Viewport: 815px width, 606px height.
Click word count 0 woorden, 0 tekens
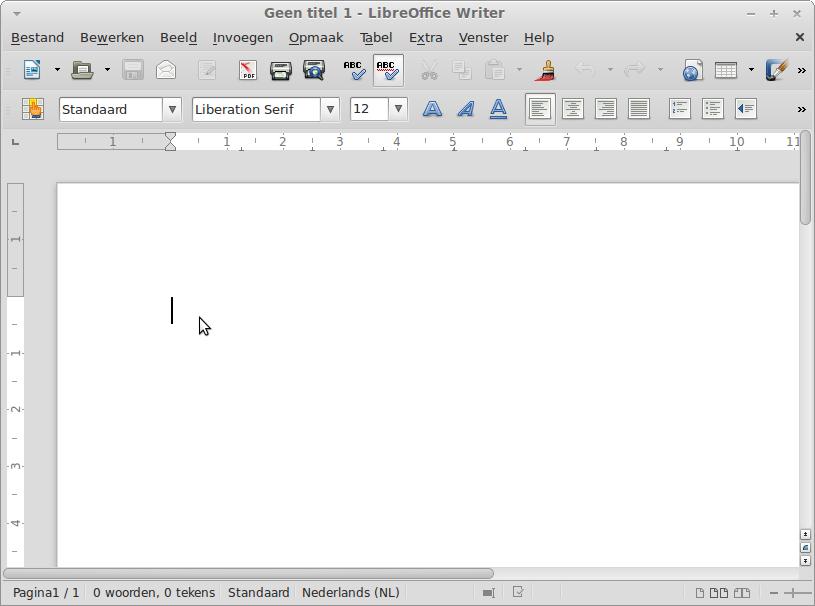point(154,592)
